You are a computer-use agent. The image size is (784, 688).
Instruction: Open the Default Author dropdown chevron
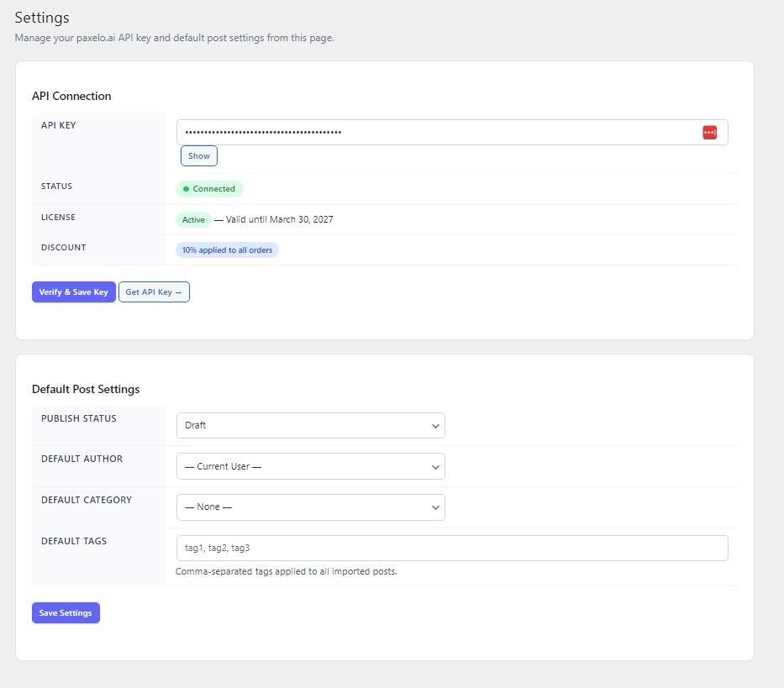click(436, 466)
